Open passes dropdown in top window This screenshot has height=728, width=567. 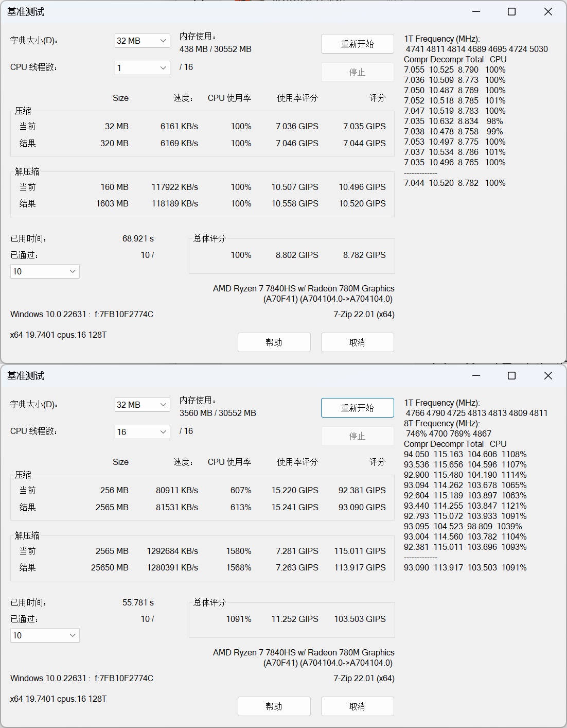click(45, 271)
